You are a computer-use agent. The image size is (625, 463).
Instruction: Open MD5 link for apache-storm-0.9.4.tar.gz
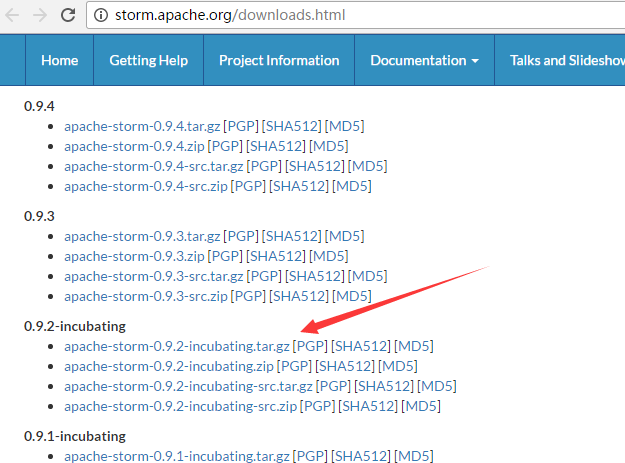point(344,126)
